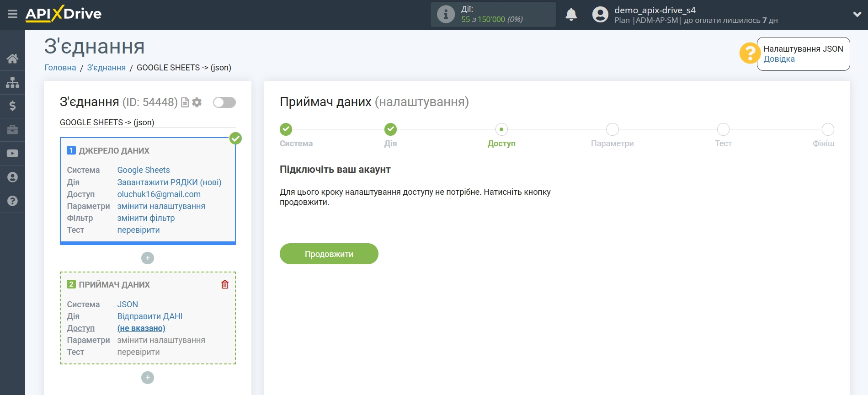Go to Дія step
This screenshot has height=395, width=868.
coord(390,129)
